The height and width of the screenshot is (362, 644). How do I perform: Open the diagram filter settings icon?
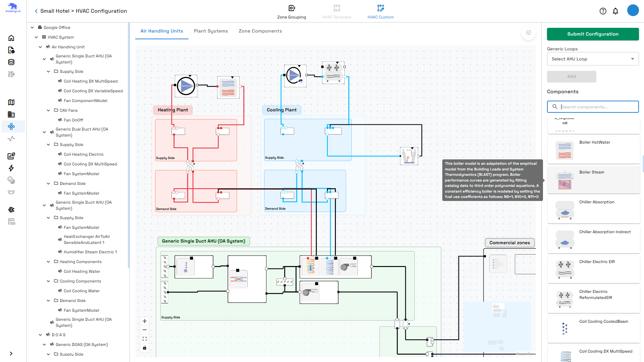coord(529,33)
